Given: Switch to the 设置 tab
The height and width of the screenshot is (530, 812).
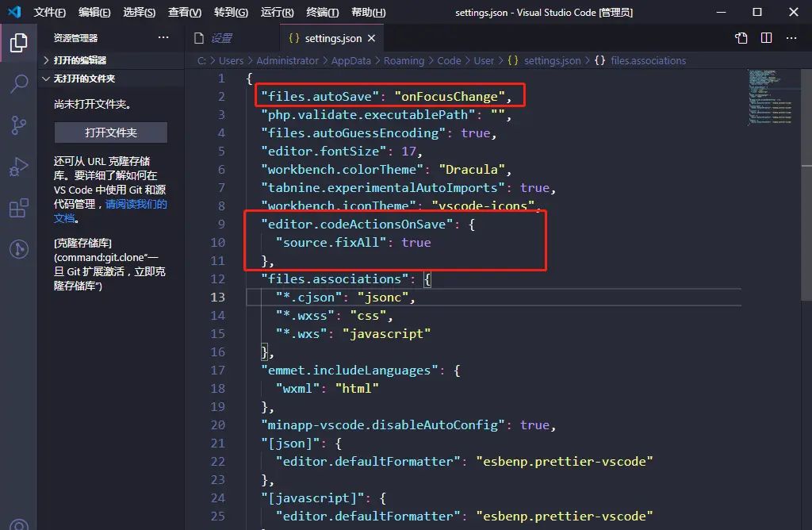Looking at the screenshot, I should coord(220,37).
